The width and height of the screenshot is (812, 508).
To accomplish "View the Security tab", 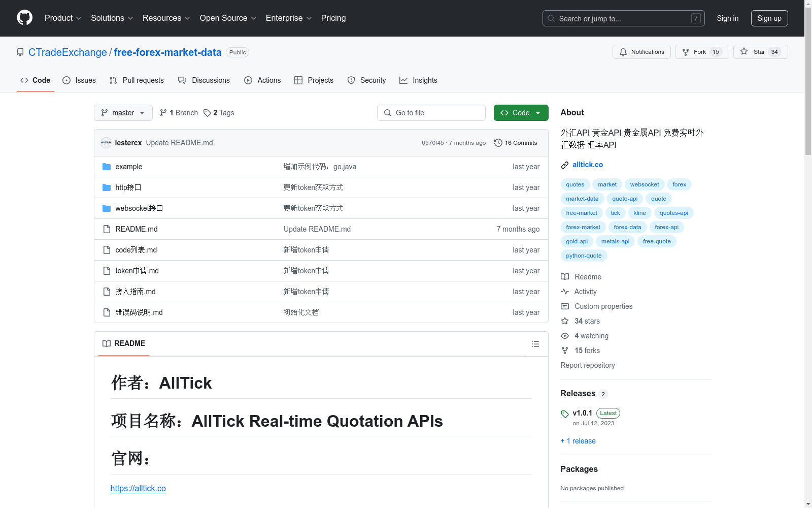I will (366, 80).
